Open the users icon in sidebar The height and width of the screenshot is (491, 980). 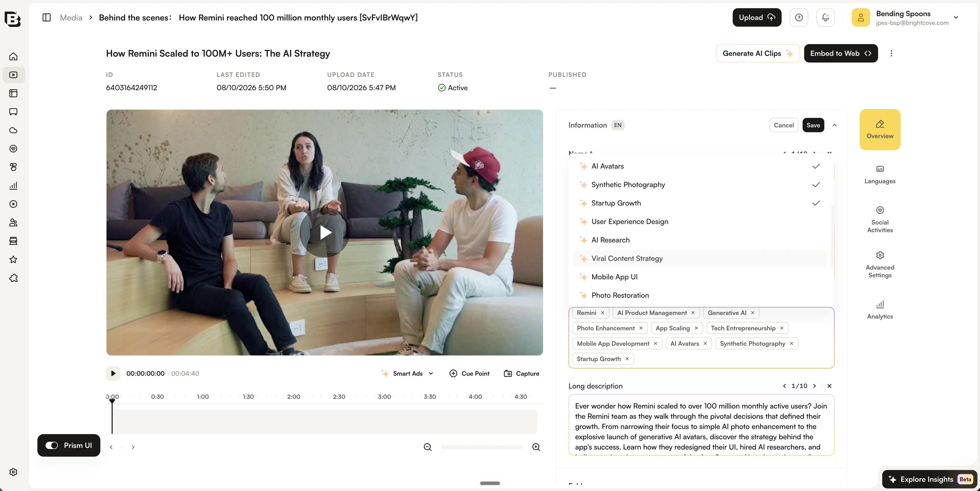(13, 222)
